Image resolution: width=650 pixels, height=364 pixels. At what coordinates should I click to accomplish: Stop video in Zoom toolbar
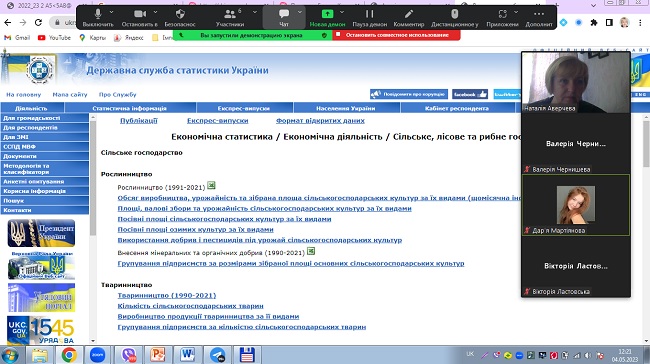click(140, 18)
